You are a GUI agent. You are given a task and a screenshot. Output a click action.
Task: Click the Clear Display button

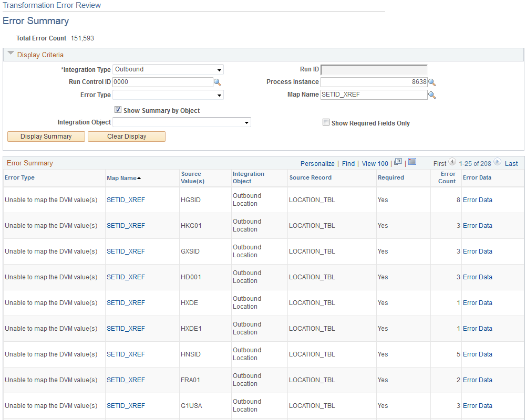point(127,136)
